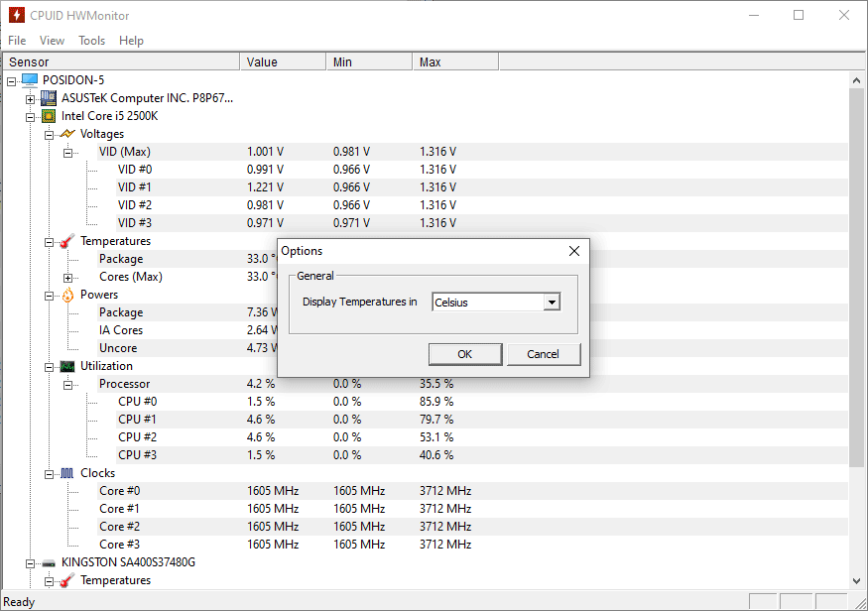
Task: Click the vertical scrollbar thumb
Action: tap(856, 277)
